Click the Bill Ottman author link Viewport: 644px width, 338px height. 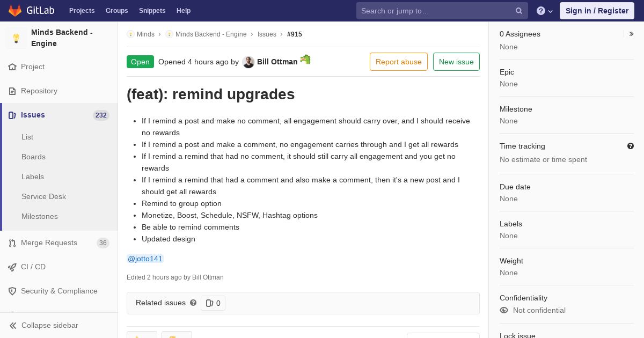[277, 62]
